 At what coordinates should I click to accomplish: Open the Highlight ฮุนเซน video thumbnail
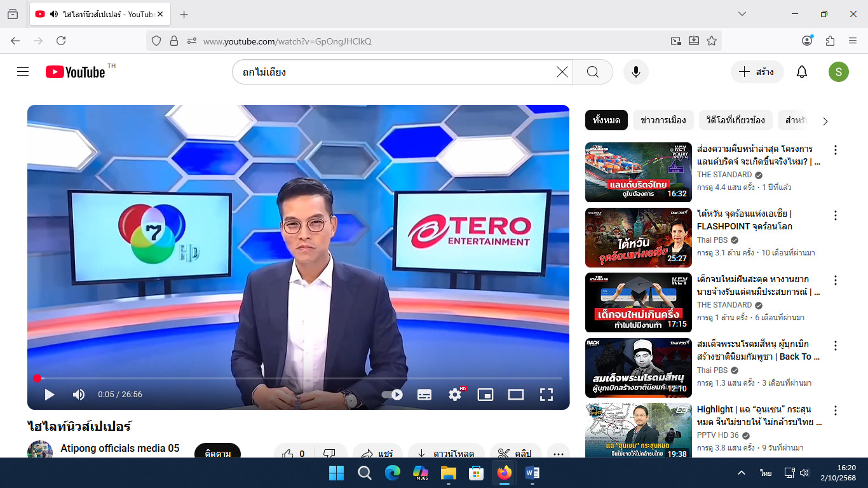pos(639,431)
